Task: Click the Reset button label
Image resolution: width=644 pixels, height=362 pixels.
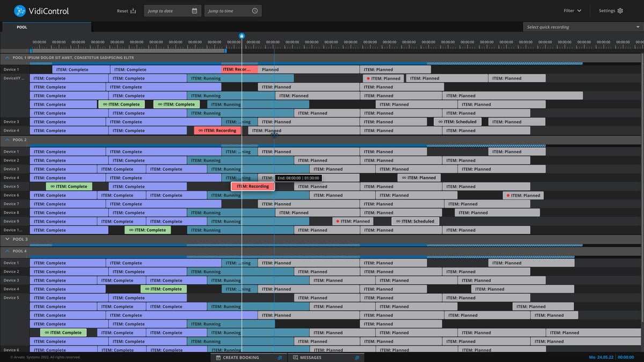Action: pyautogui.click(x=122, y=11)
